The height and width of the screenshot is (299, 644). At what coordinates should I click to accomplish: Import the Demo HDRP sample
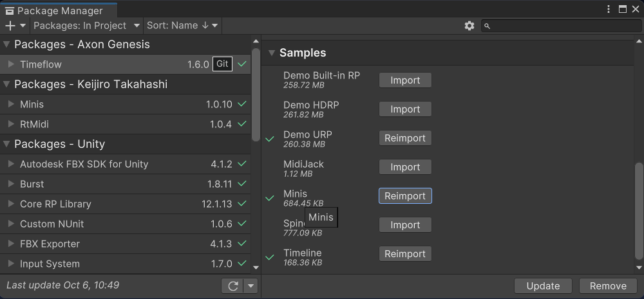405,109
